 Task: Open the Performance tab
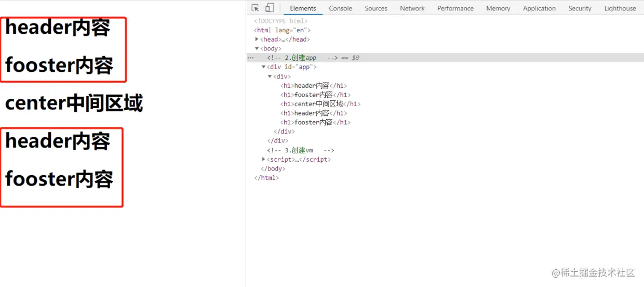455,8
